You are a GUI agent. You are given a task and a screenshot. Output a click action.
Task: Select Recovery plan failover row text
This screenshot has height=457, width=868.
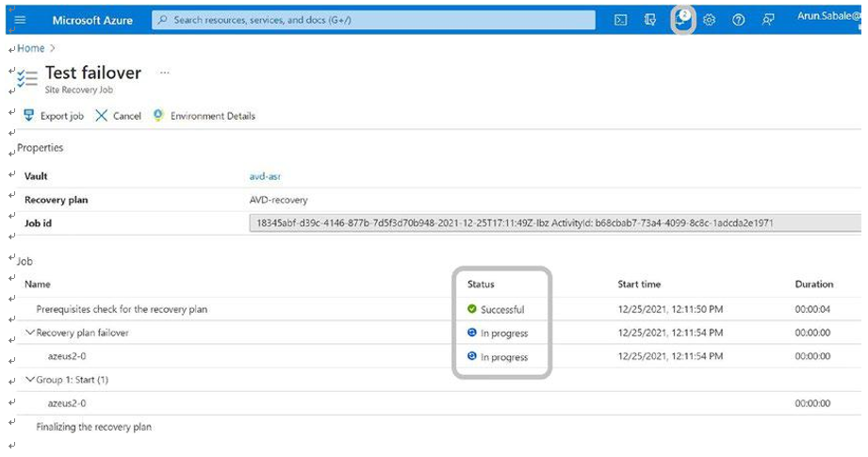tap(83, 333)
